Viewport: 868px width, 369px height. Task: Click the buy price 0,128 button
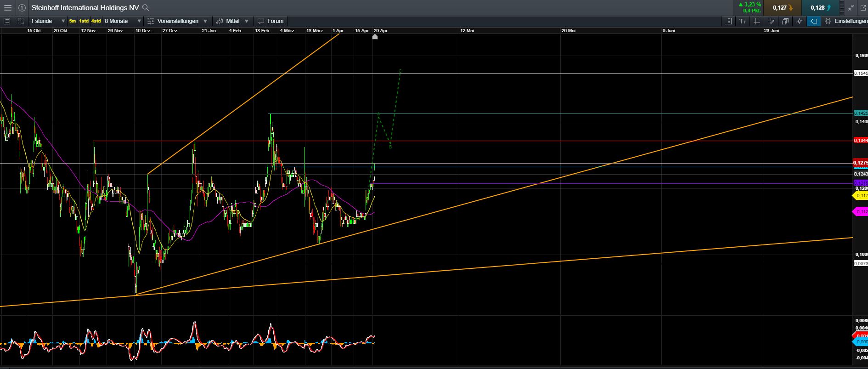point(821,8)
